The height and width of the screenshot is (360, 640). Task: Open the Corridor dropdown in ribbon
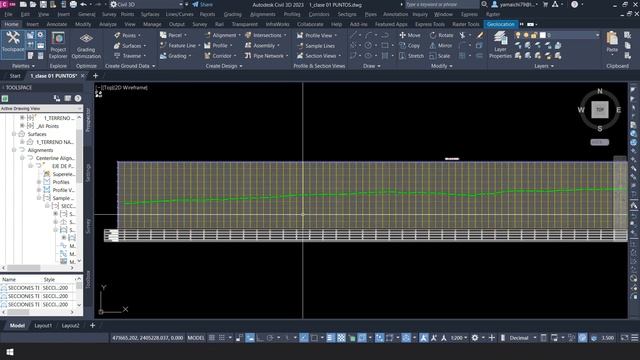pyautogui.click(x=220, y=56)
